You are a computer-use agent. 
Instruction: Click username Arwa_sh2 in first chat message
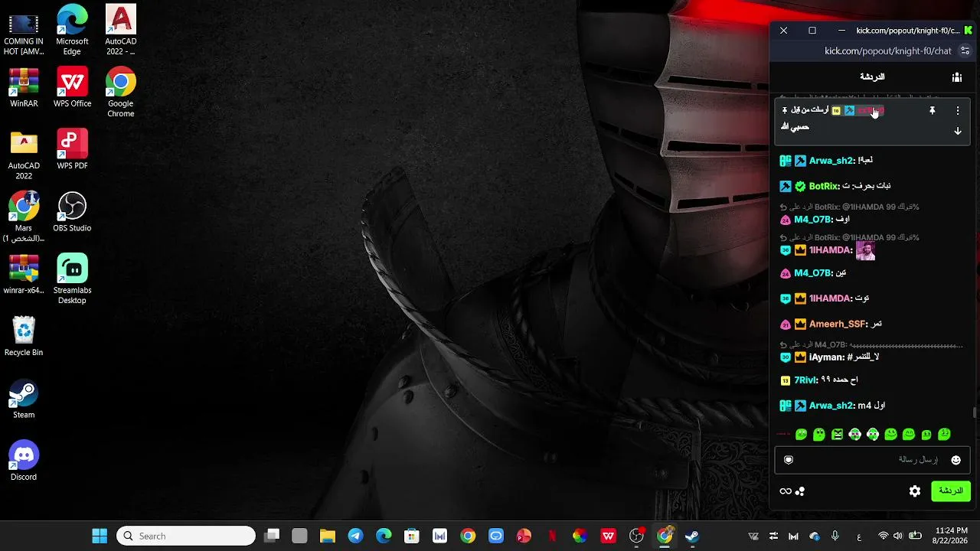click(x=832, y=161)
